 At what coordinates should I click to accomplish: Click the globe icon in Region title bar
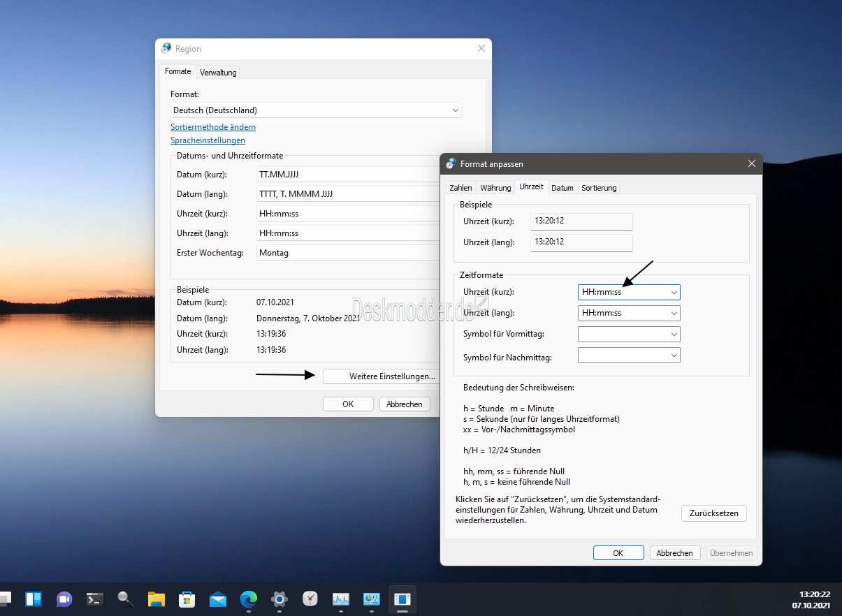click(166, 48)
